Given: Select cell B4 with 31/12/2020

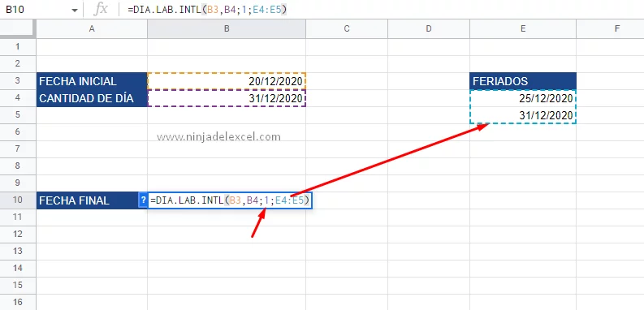Looking at the screenshot, I should pos(227,98).
